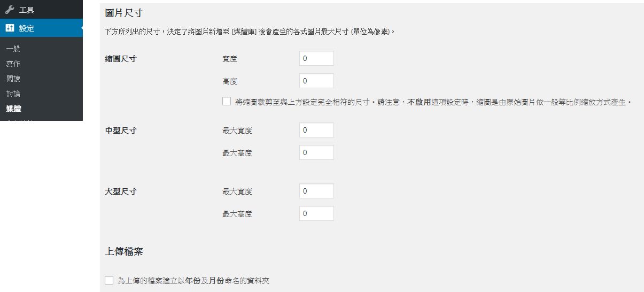Click the 縮圖尺寸 高度 input box
Screen dimensions: 644x292
pos(316,81)
